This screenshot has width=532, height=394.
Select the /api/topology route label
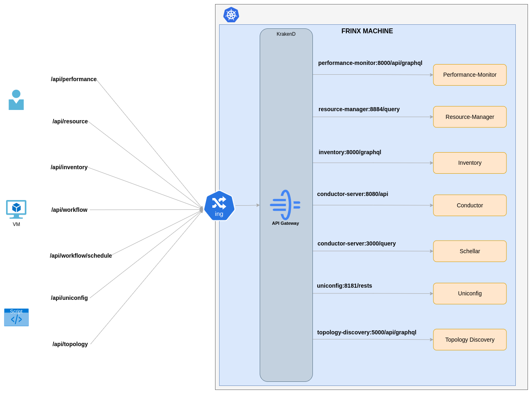(70, 344)
